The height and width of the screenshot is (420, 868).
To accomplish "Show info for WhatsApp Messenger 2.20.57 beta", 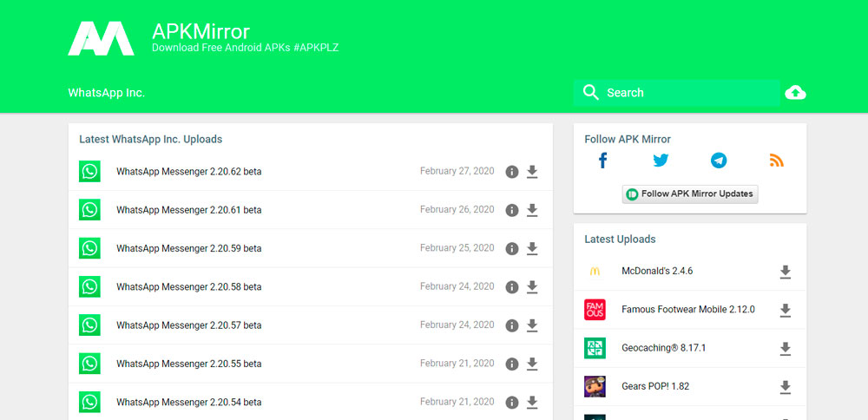I will (x=512, y=325).
